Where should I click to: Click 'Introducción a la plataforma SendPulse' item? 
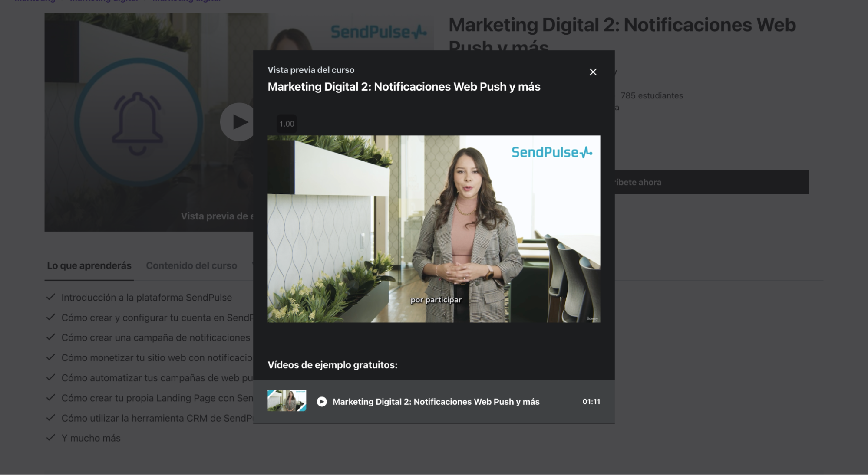tap(146, 298)
